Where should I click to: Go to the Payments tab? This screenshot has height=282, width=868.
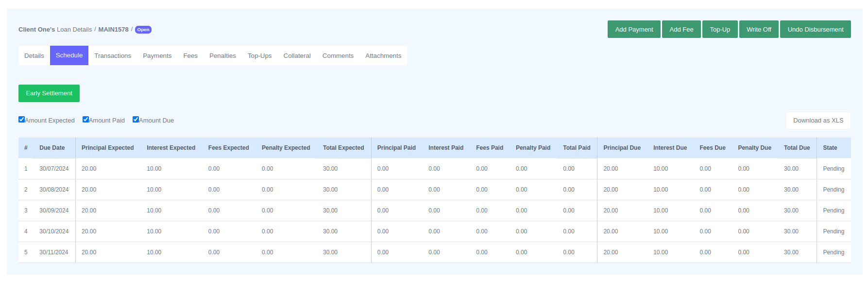point(157,56)
